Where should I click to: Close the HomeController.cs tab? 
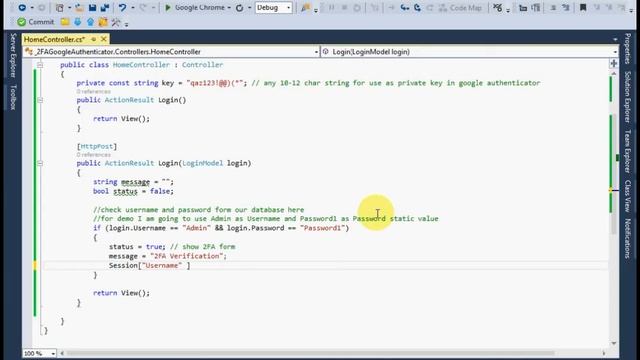(x=104, y=39)
